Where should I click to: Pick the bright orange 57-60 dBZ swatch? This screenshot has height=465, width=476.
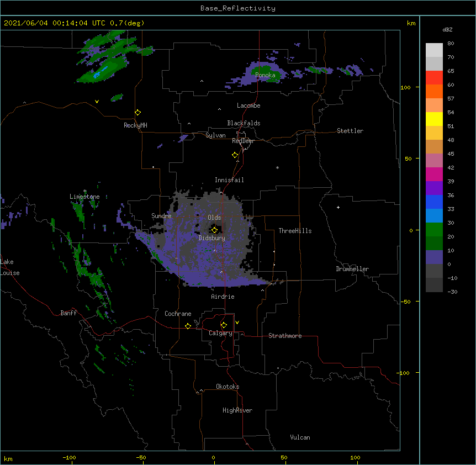pos(434,91)
